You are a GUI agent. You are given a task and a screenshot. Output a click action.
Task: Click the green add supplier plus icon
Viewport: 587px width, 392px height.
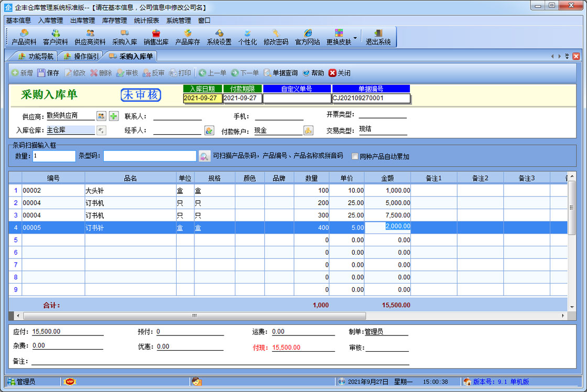pyautogui.click(x=114, y=116)
